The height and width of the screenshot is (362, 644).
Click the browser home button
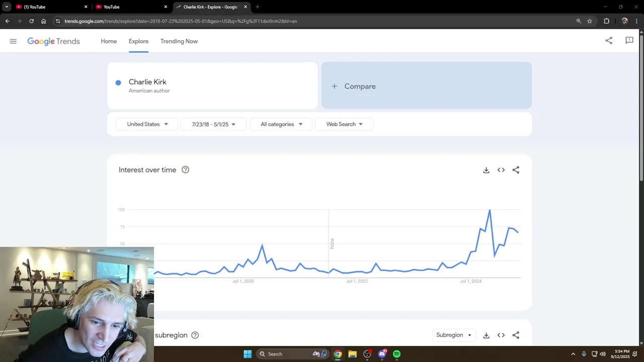[x=44, y=21]
